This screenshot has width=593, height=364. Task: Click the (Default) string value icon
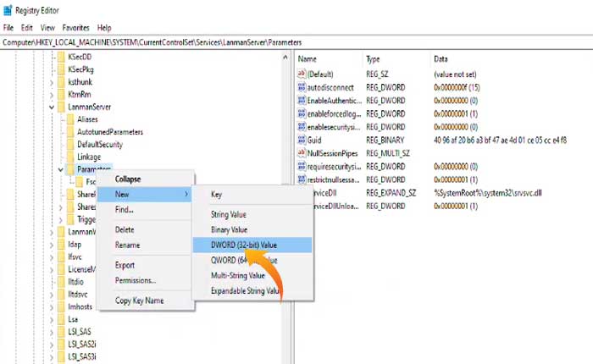[x=302, y=74]
